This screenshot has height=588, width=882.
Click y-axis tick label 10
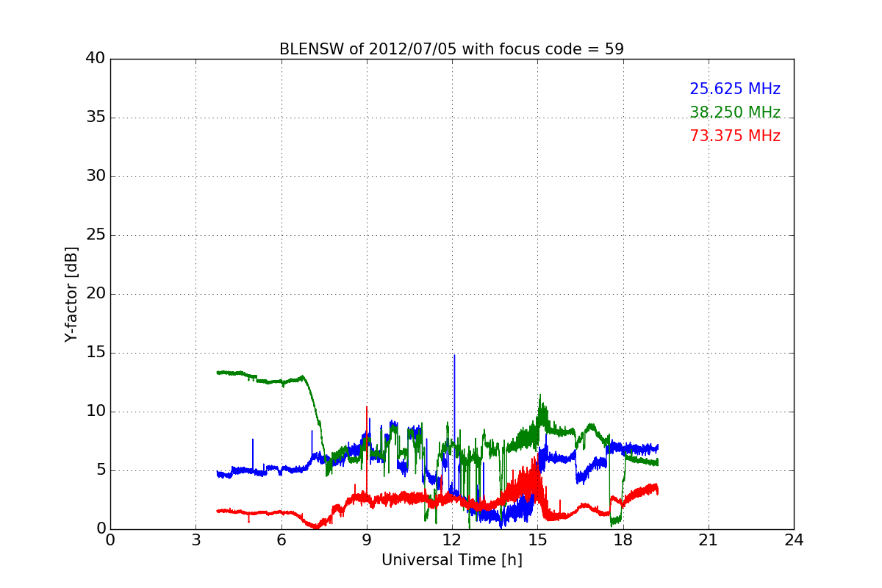pyautogui.click(x=96, y=412)
